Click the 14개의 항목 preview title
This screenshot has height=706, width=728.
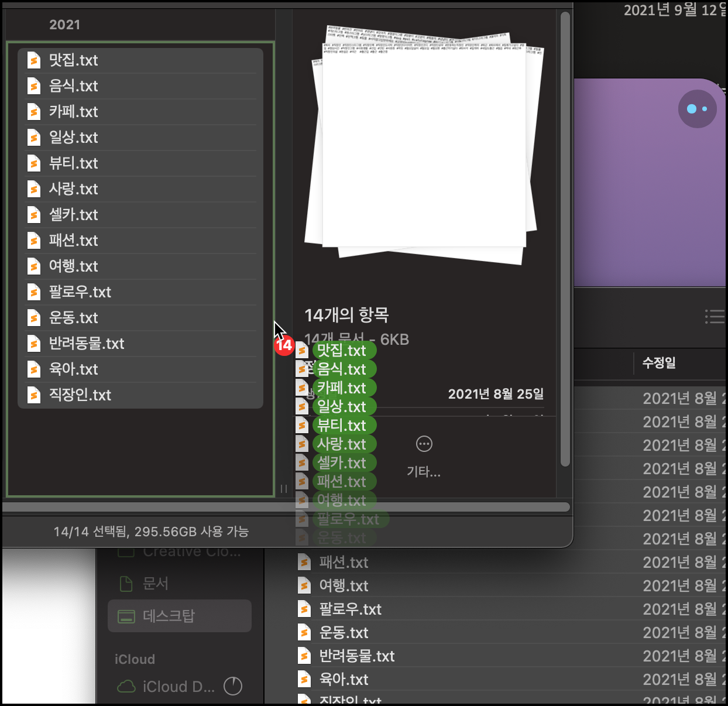(x=346, y=316)
